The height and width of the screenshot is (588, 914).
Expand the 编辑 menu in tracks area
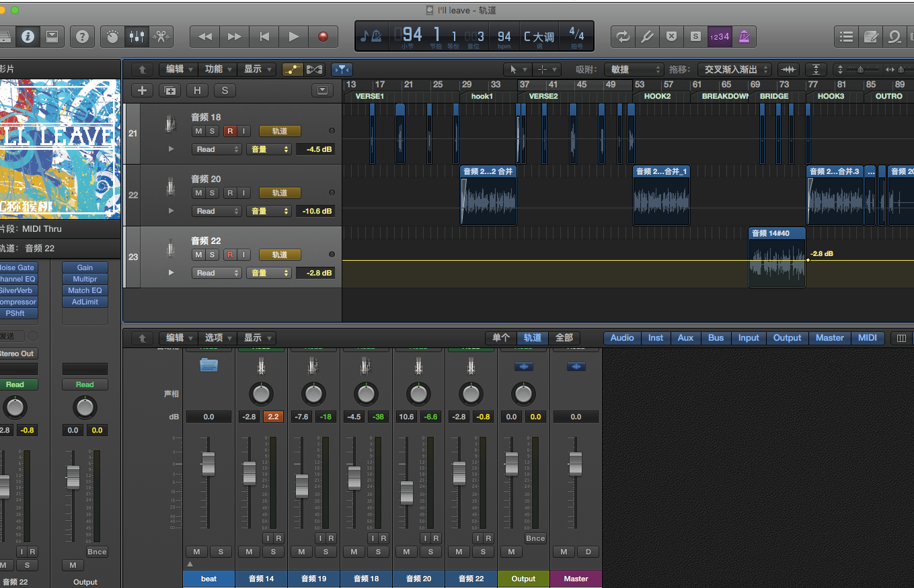tap(178, 69)
